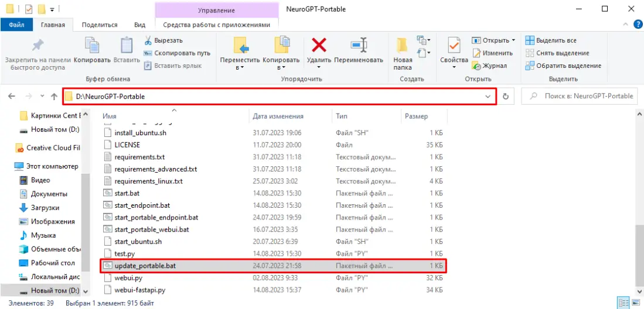The width and height of the screenshot is (644, 309).
Task: Open Документы in navigation pane
Action: [43, 194]
